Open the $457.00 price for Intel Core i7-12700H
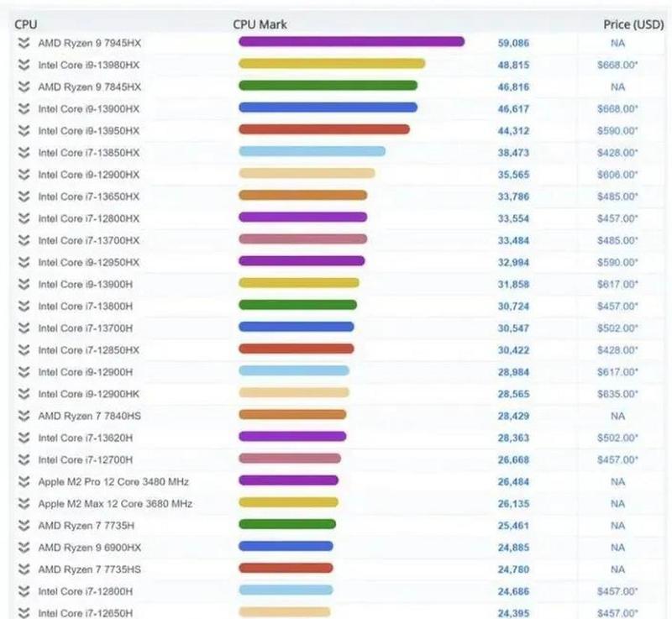Viewport: 672px width, 619px height. [617, 459]
